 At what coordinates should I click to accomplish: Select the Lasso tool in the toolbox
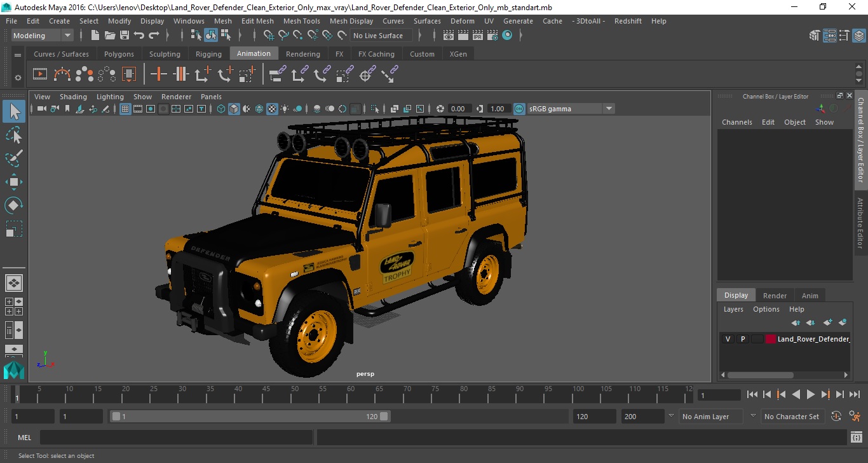[14, 135]
